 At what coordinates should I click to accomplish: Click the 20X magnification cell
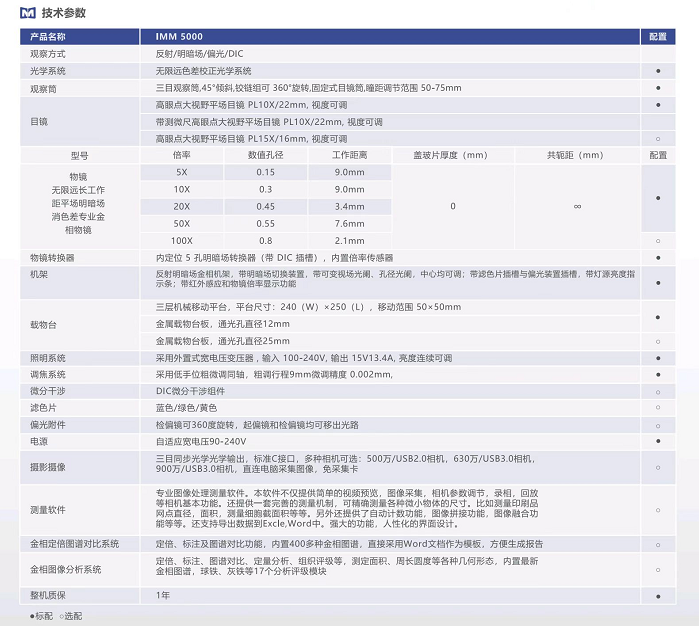point(182,206)
